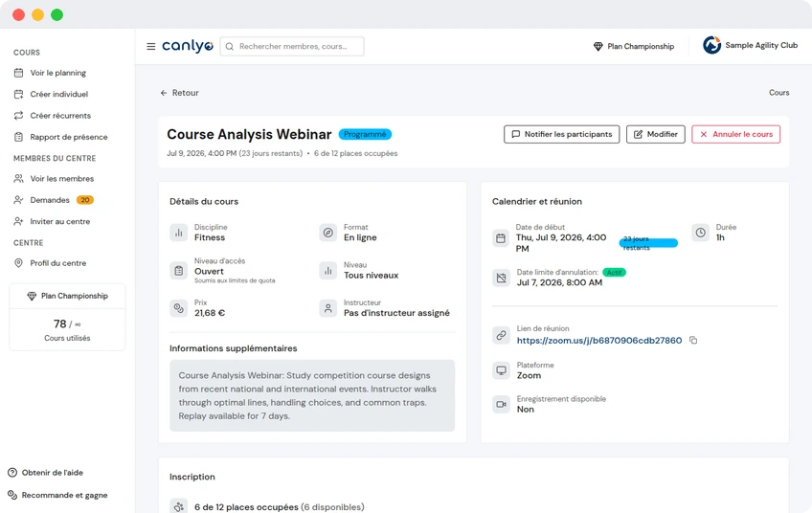Click the Date de début calendar icon

coord(501,238)
